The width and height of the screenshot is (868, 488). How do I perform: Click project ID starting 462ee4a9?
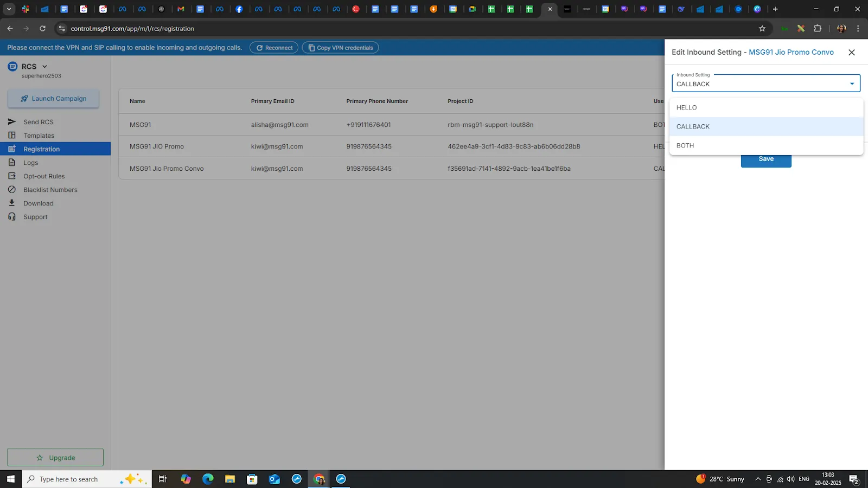tap(514, 146)
